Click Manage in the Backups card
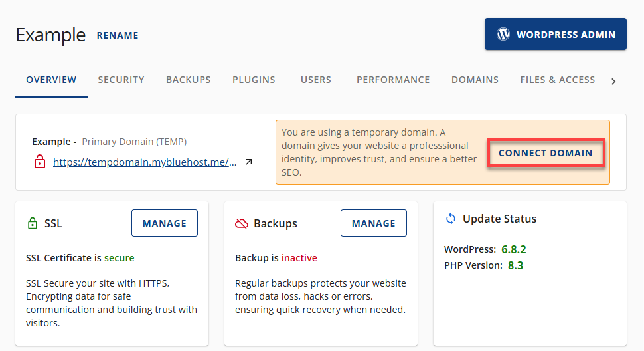The image size is (644, 351). 374,223
